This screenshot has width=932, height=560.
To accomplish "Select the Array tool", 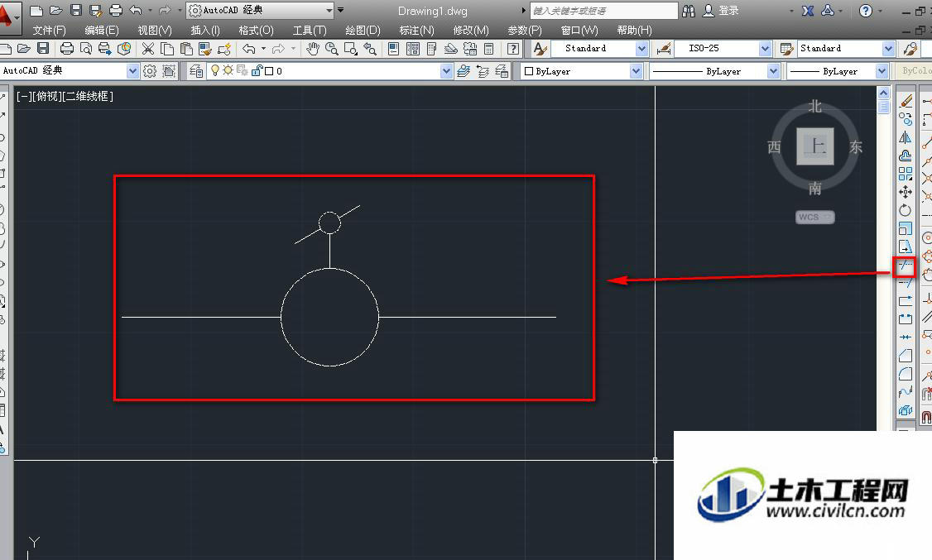I will click(906, 174).
